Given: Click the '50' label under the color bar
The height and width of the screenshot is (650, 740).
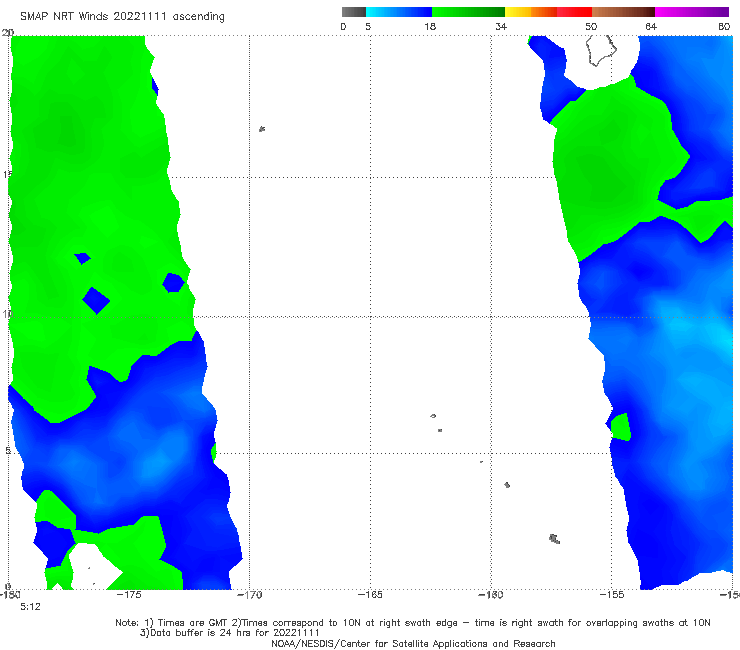Looking at the screenshot, I should tap(591, 27).
